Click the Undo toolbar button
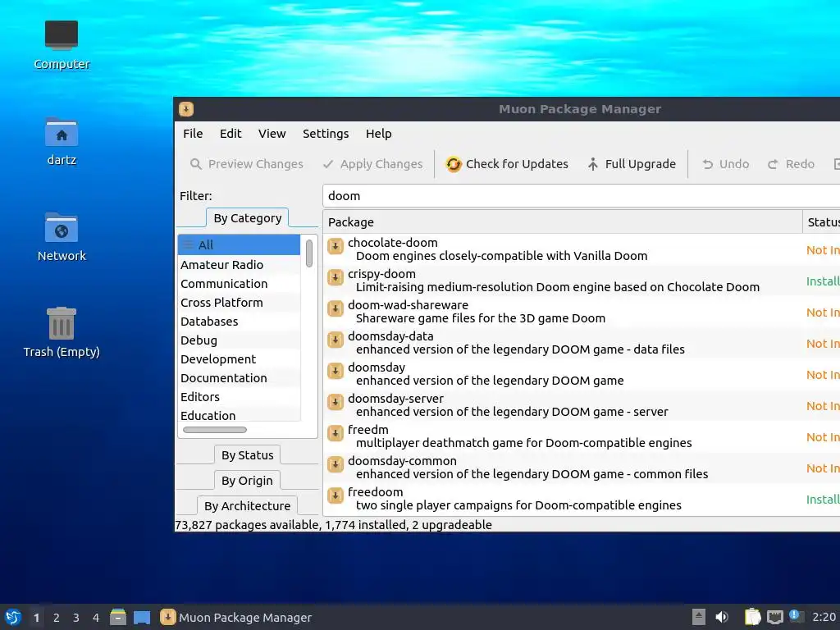 click(726, 164)
